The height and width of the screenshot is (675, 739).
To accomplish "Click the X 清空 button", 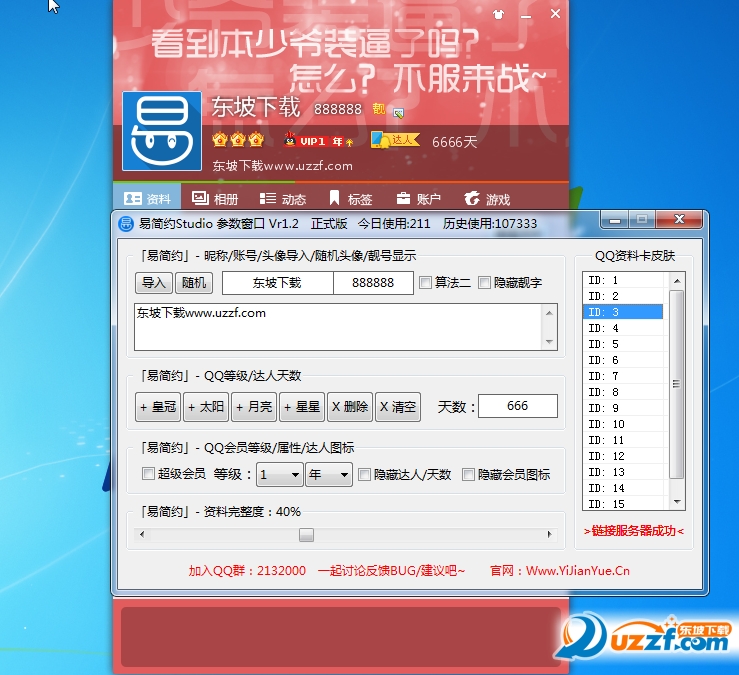I will click(398, 407).
